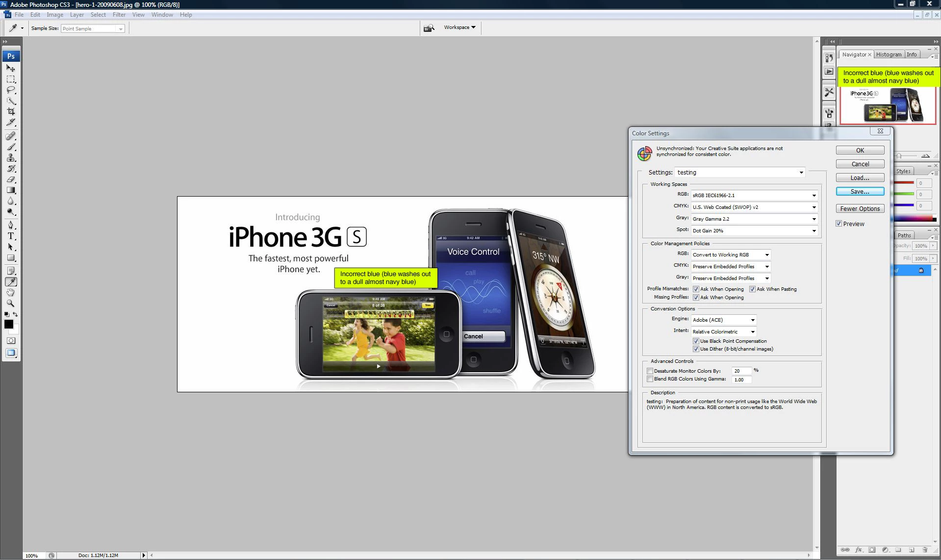Image resolution: width=941 pixels, height=560 pixels.
Task: Click the foreground color swatch
Action: point(9,324)
